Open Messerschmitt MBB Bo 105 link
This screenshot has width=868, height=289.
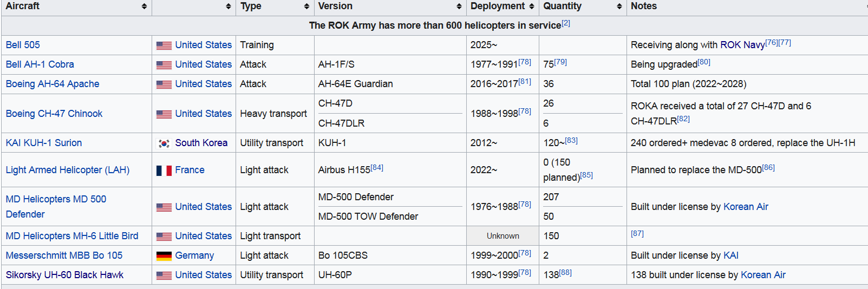(64, 255)
